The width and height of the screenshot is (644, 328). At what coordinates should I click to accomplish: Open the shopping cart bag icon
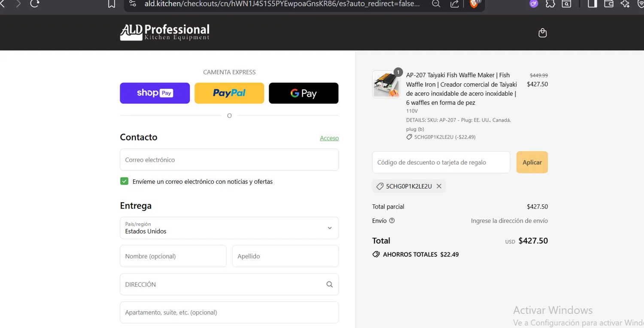[543, 33]
